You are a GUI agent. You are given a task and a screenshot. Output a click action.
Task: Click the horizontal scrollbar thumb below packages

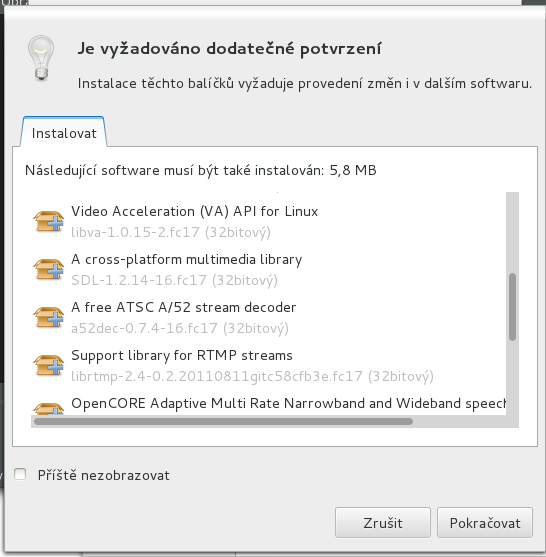223,422
